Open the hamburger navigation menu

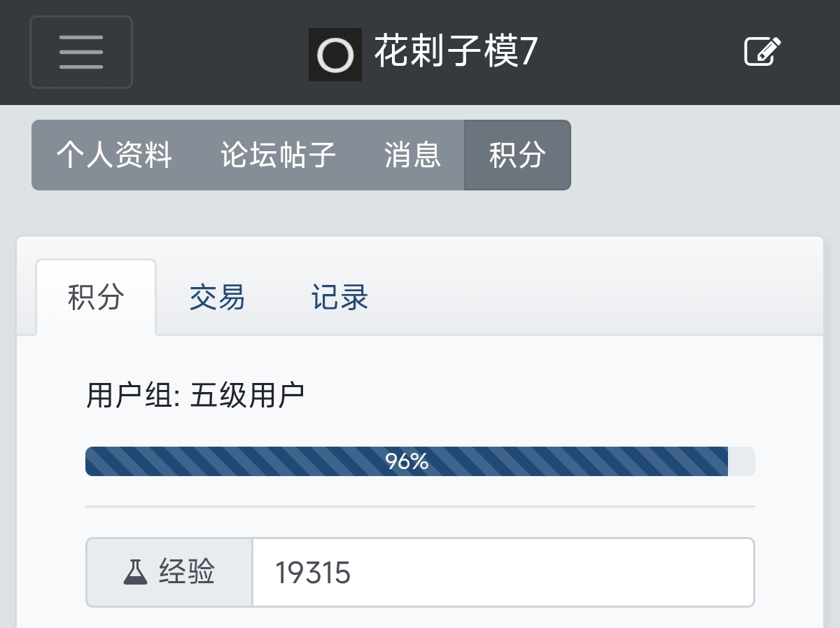pyautogui.click(x=81, y=53)
